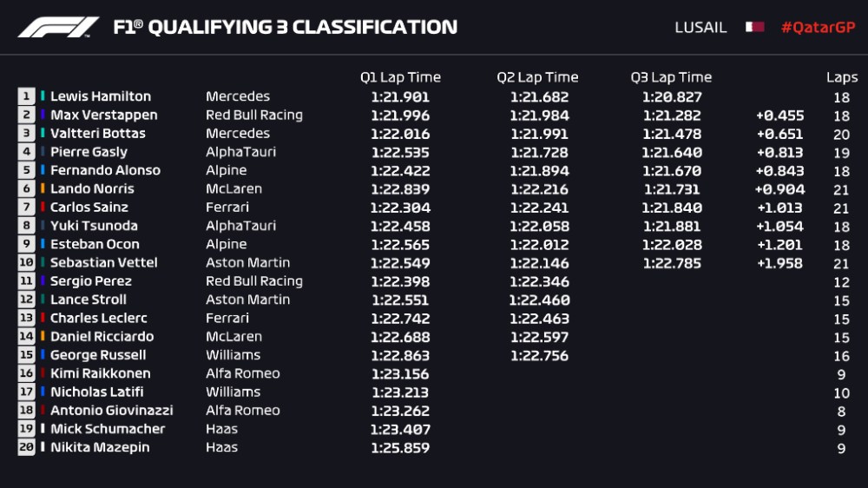Click Nikita Mazepin's driver name

(x=100, y=447)
